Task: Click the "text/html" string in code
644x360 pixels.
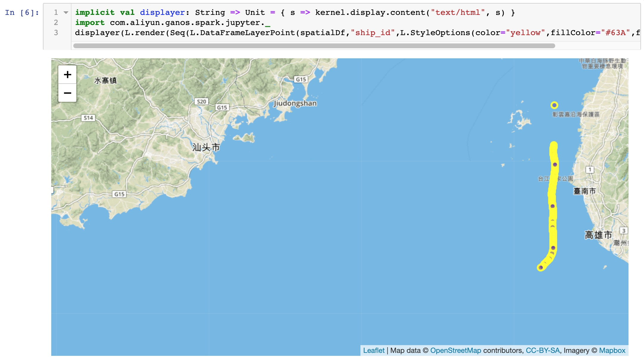Action: pos(458,12)
